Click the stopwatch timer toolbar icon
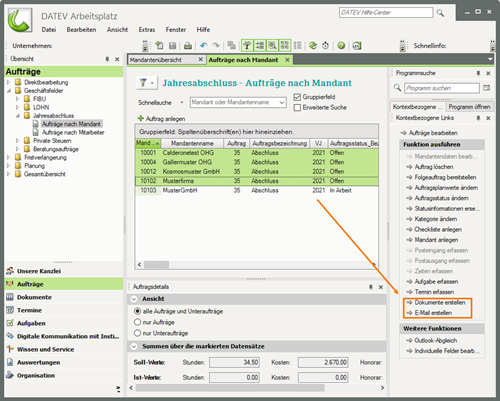500x401 pixels. click(x=325, y=45)
